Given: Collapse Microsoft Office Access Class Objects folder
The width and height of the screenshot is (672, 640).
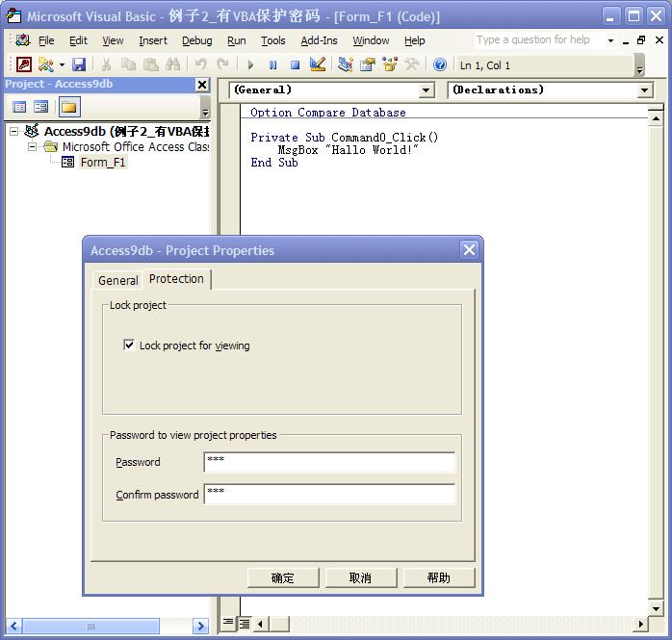Looking at the screenshot, I should point(32,147).
